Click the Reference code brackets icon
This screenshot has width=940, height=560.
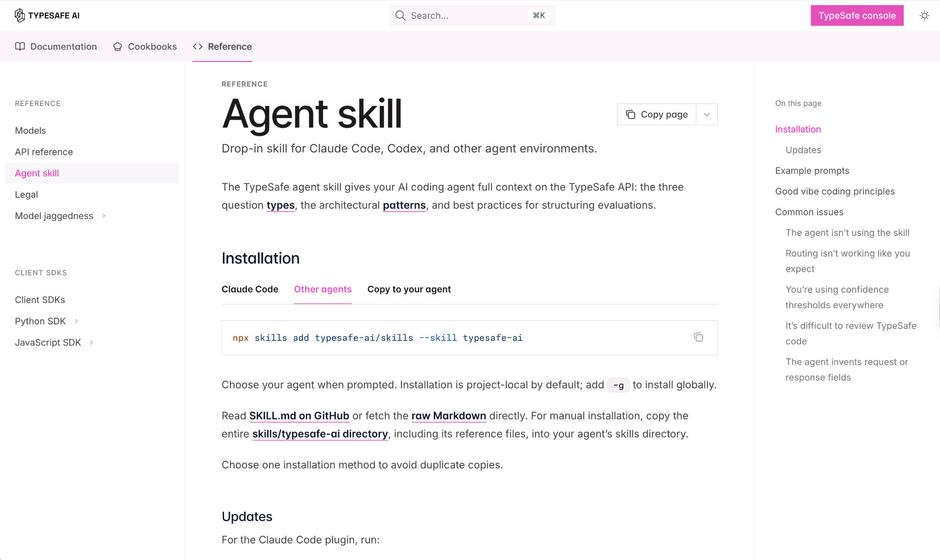198,46
